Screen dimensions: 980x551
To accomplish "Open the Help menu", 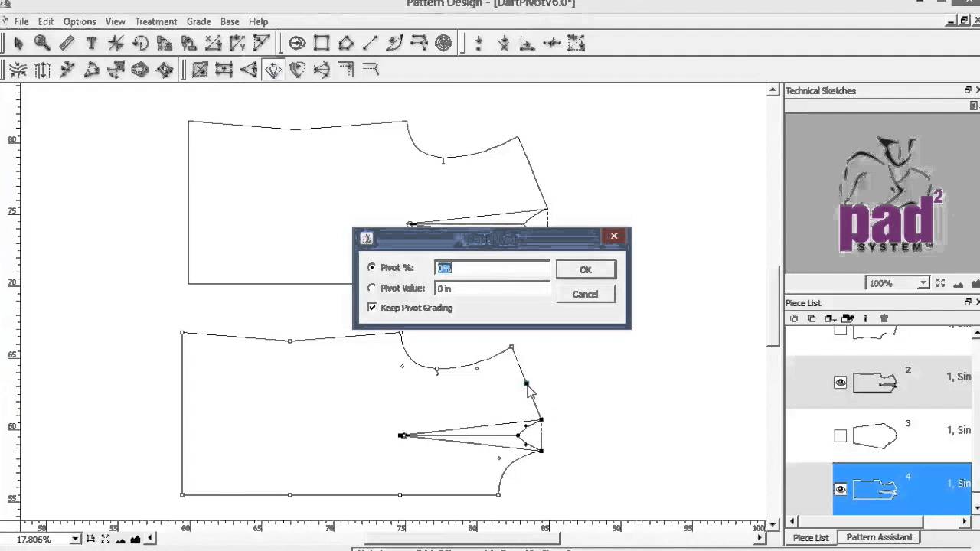I will 258,21.
